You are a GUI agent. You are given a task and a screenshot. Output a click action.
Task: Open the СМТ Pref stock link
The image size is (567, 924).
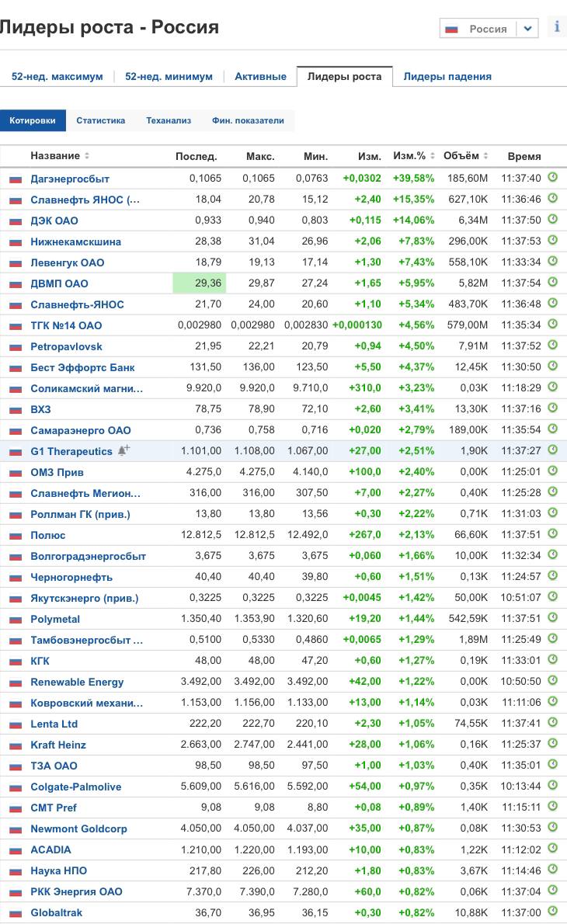pos(54,808)
